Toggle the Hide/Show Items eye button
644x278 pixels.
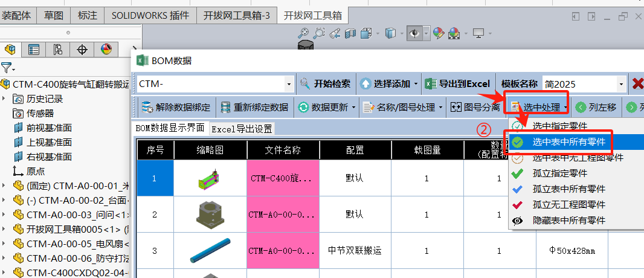(x=414, y=33)
